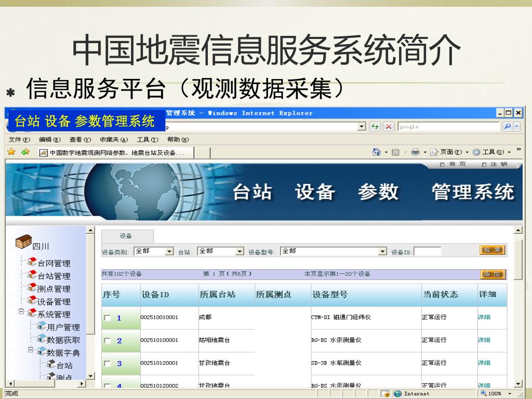This screenshot has width=532, height=399.
Task: Open the 工具(O) toolbar dropdown
Action: click(509, 152)
